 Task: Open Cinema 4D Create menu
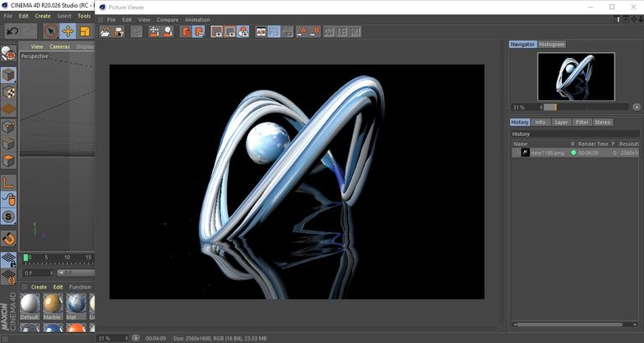tap(43, 16)
